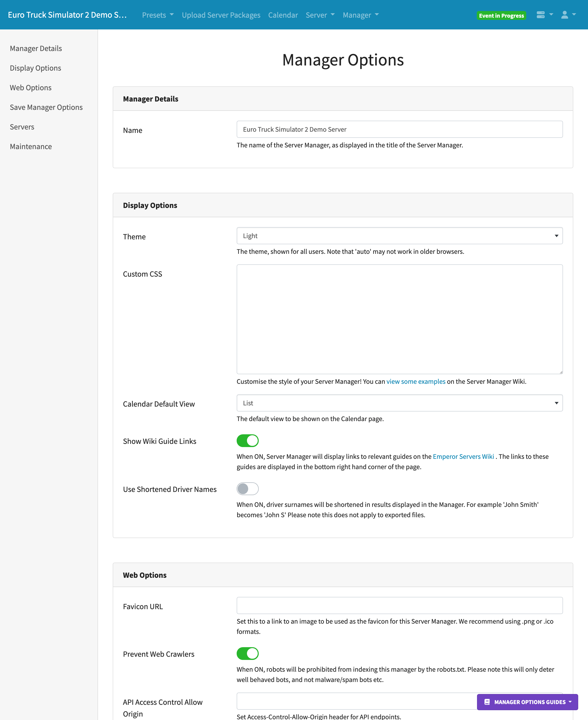Open the Manager navbar menu
Viewport: 588px width, 720px height.
point(360,15)
